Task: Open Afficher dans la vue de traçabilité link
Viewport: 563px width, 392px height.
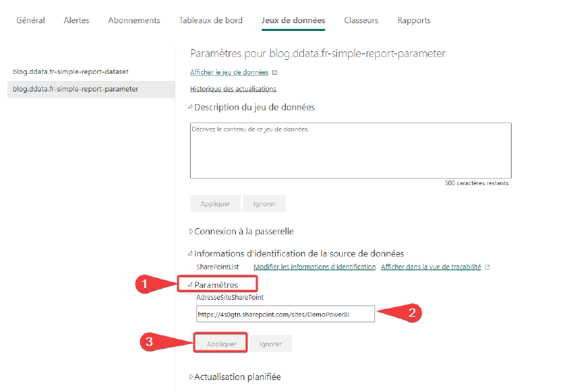Action: click(431, 267)
